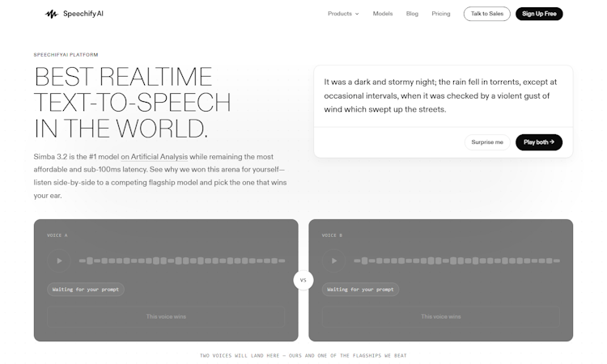
Task: Seek within the Voice B waveform
Action: [x=456, y=260]
